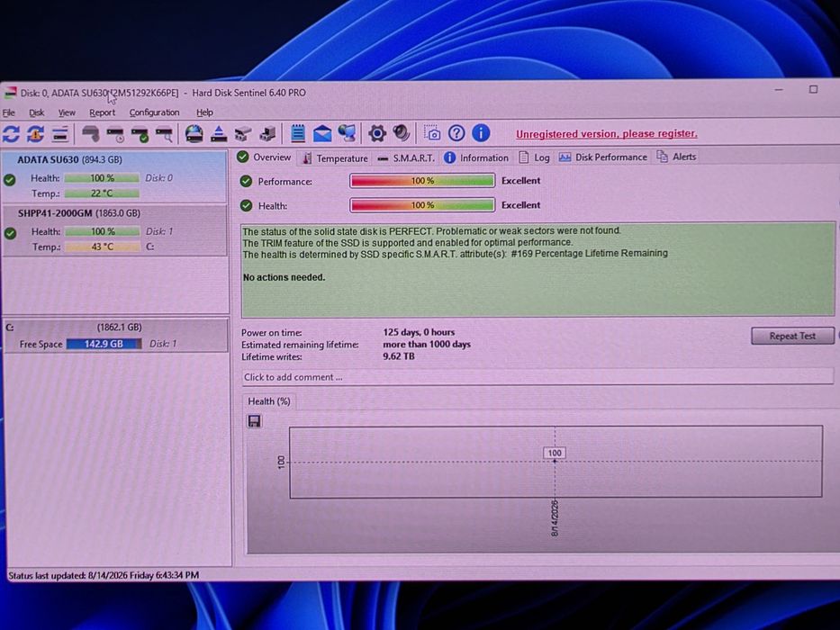
Task: Click the disk list lines toolbar icon
Action: tap(60, 134)
